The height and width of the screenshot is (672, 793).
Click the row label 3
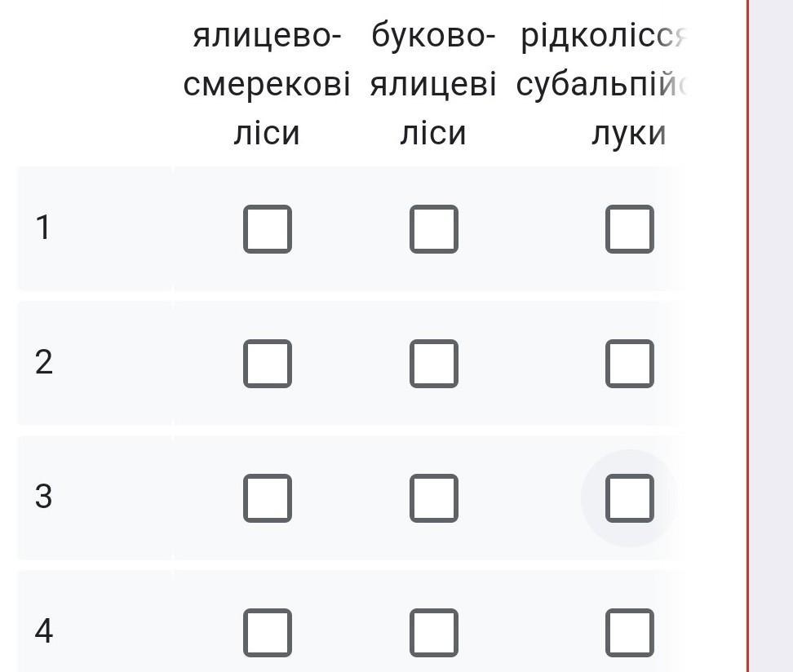44,496
